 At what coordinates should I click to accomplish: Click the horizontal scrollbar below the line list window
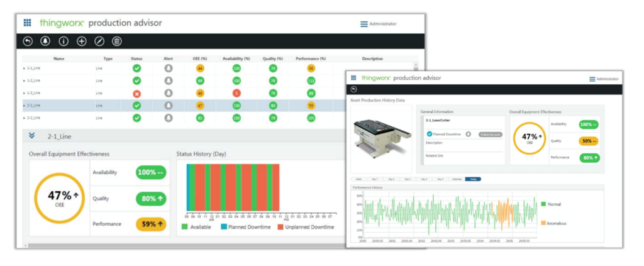184,245
